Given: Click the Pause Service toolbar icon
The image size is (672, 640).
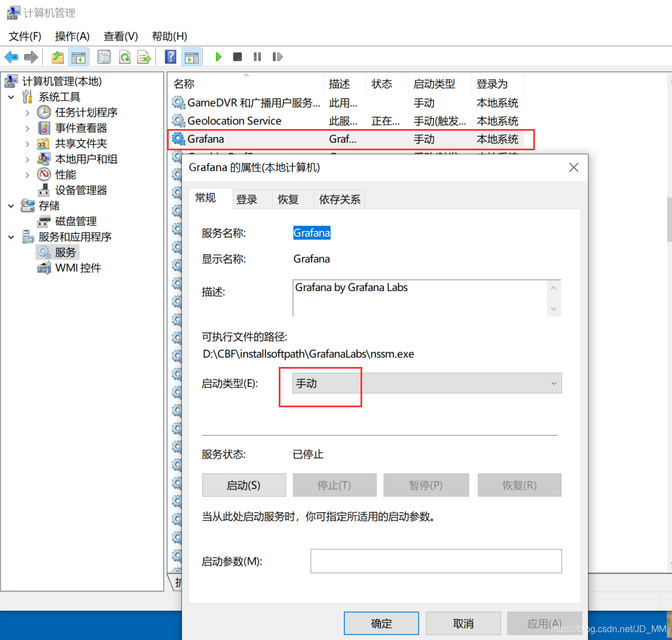Looking at the screenshot, I should tap(257, 56).
